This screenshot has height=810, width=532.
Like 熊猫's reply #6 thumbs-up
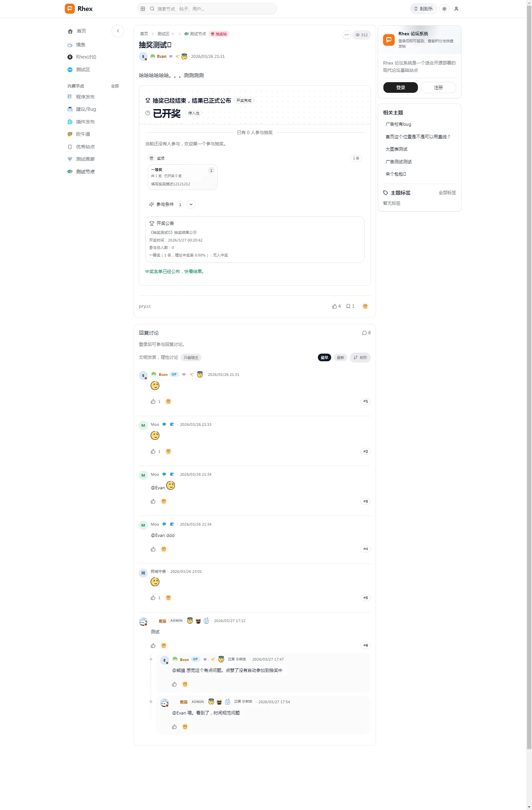153,646
